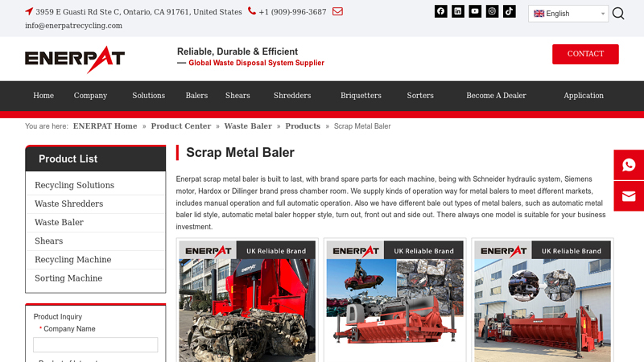
Task: Open the TikTok social icon
Action: 510,11
